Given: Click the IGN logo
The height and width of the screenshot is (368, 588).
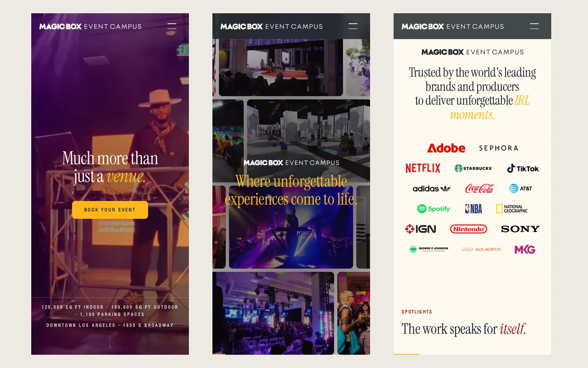Looking at the screenshot, I should pyautogui.click(x=420, y=229).
